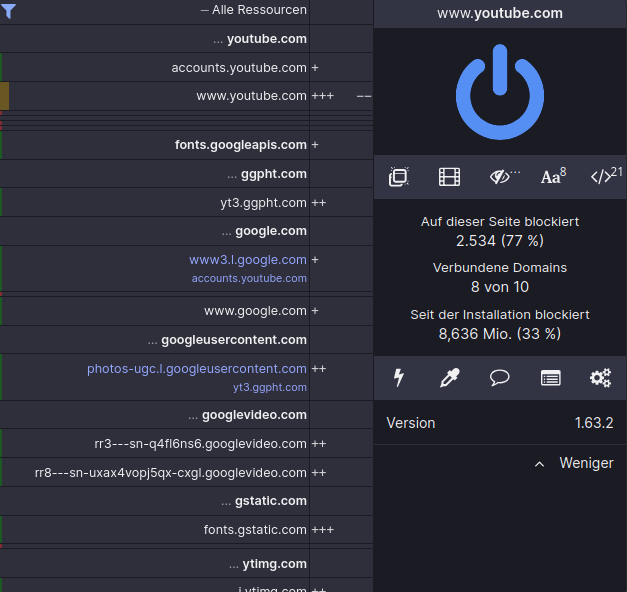This screenshot has height=592, width=627.
Task: Open the dashboard gears icon
Action: coord(601,378)
